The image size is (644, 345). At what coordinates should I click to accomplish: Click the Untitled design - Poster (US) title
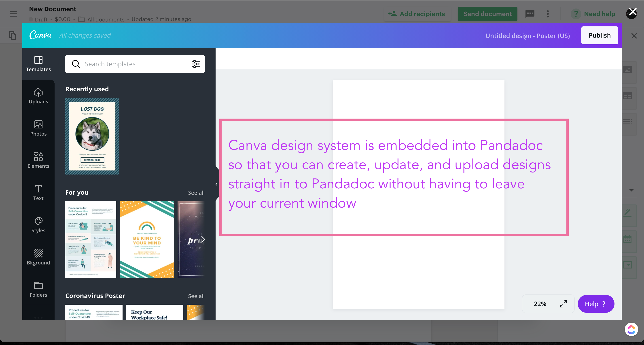coord(527,36)
